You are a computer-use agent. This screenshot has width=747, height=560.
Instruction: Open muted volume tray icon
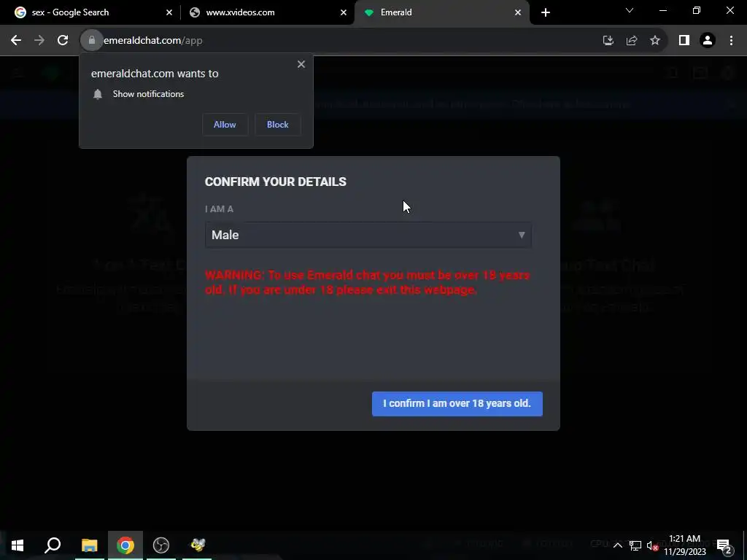pyautogui.click(x=652, y=545)
